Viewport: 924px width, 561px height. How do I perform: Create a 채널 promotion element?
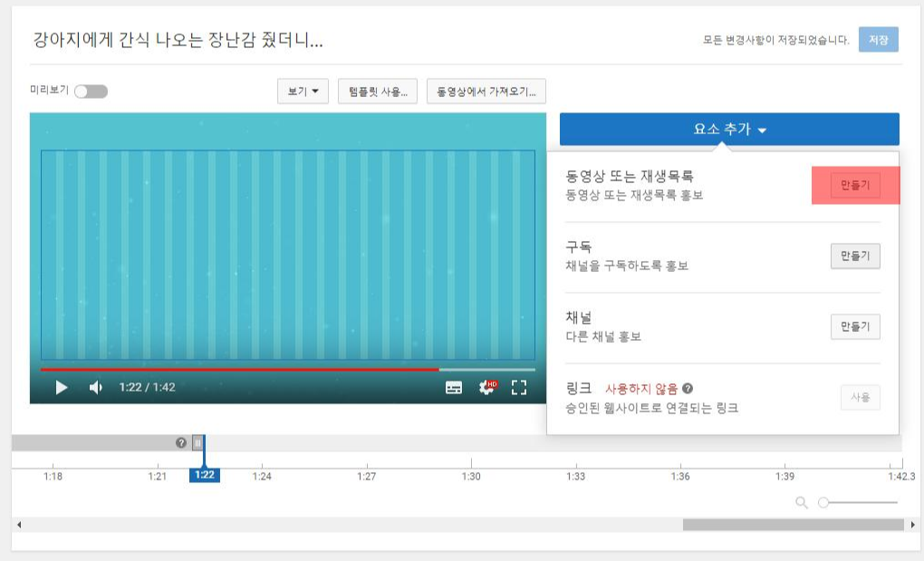point(855,326)
